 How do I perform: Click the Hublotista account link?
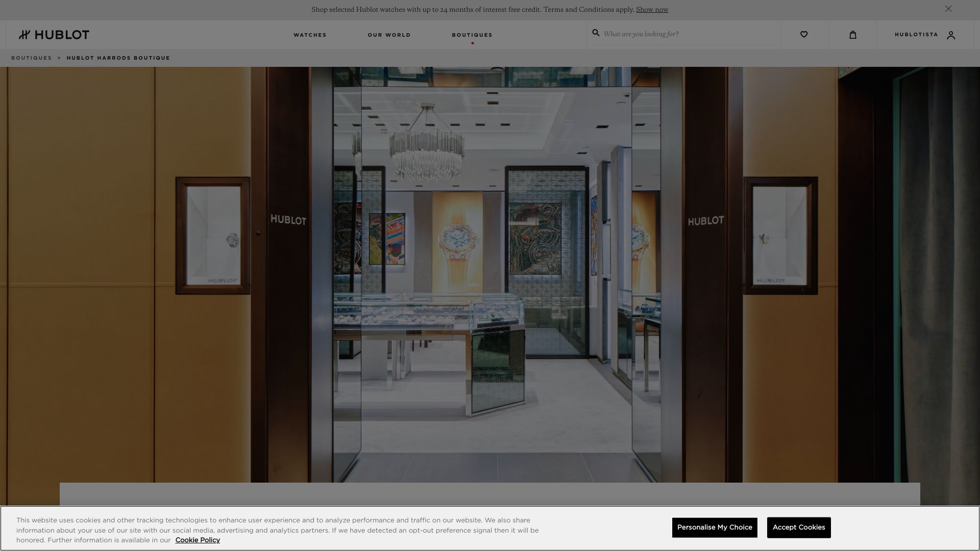(916, 35)
